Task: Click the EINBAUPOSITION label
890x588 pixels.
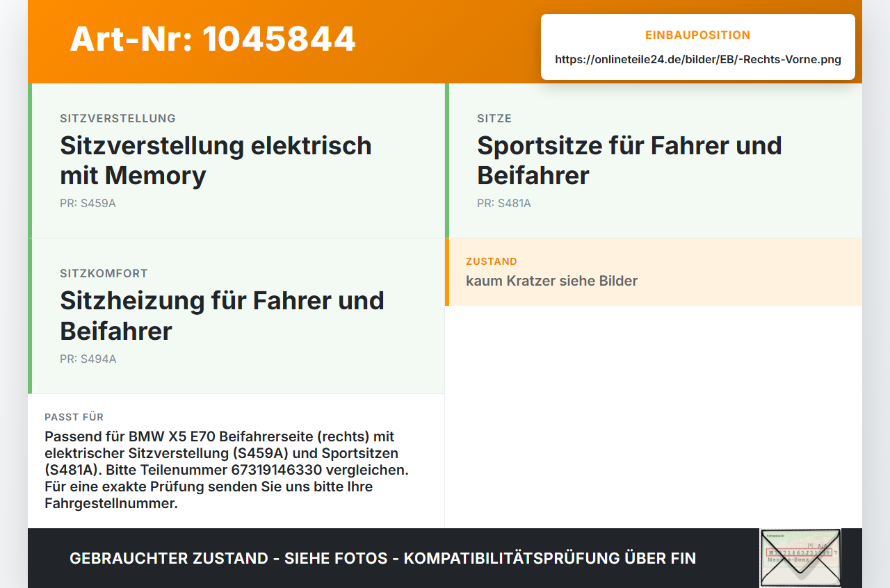Action: [698, 35]
